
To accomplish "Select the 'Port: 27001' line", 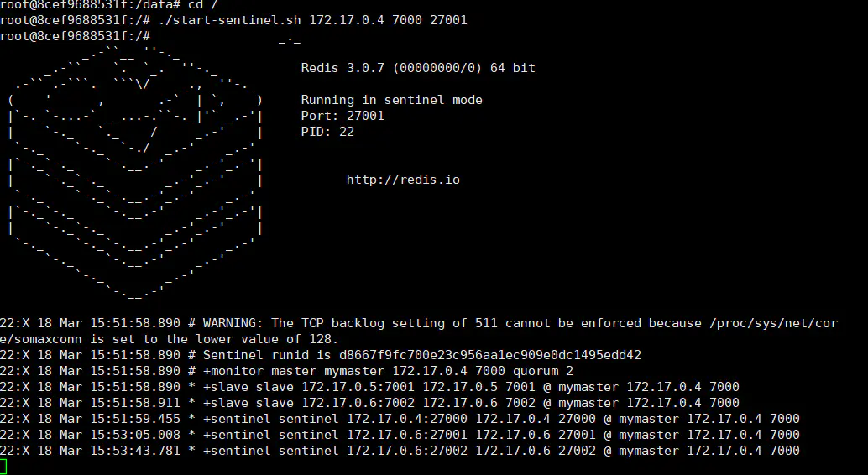I will coord(342,117).
